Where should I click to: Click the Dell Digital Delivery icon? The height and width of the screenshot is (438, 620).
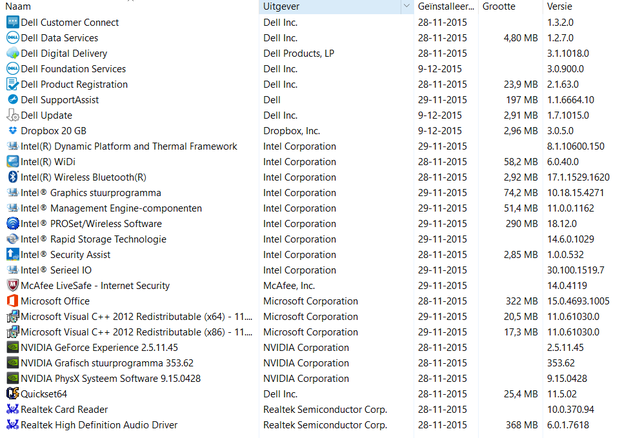tap(12, 54)
